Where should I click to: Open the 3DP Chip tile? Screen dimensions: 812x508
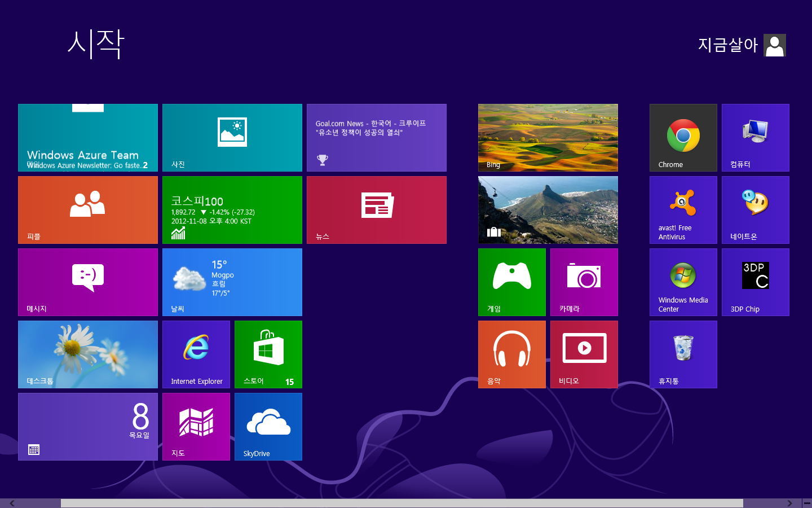[x=755, y=282]
